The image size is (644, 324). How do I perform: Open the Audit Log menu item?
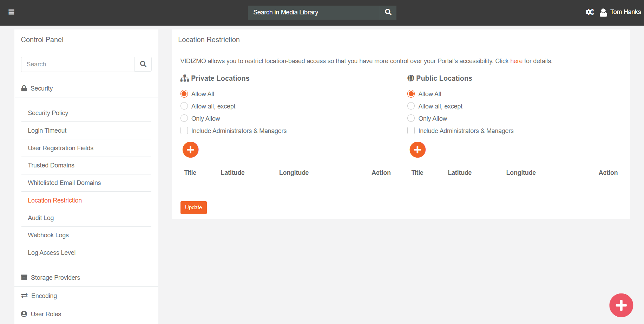click(x=41, y=218)
